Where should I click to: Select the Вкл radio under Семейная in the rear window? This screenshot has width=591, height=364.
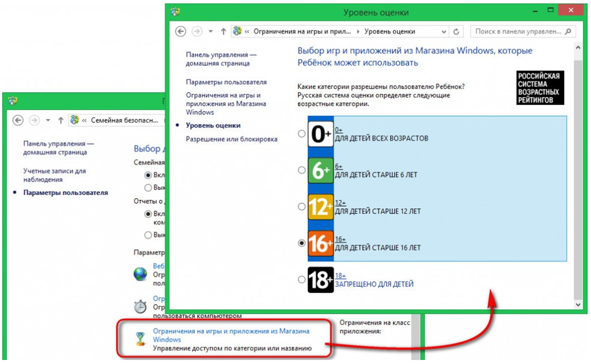click(148, 175)
